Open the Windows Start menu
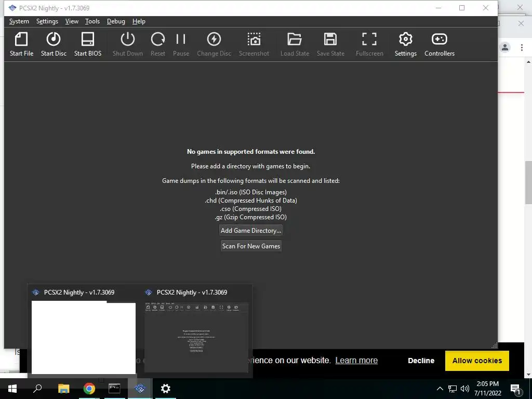 click(x=12, y=389)
